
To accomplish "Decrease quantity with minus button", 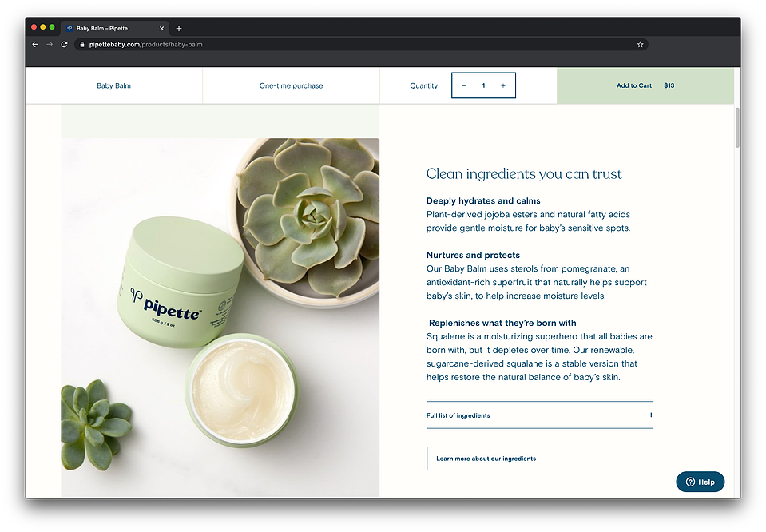I will point(464,85).
